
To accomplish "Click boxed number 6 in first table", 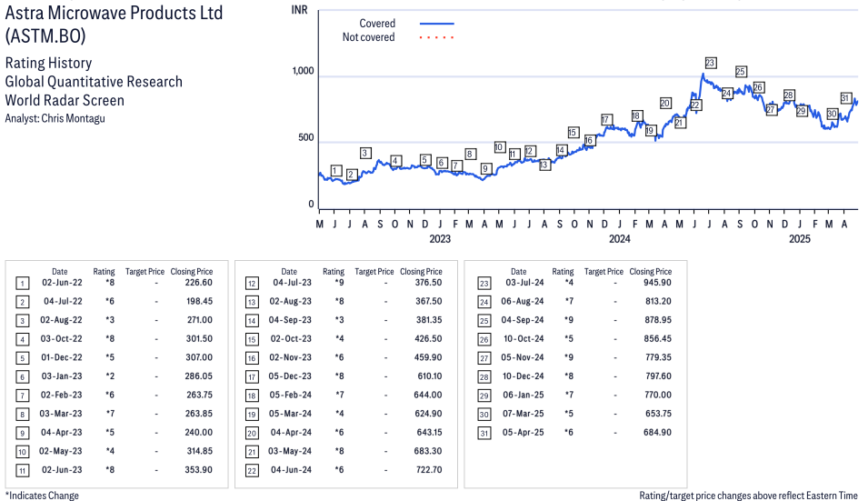I will (x=22, y=377).
